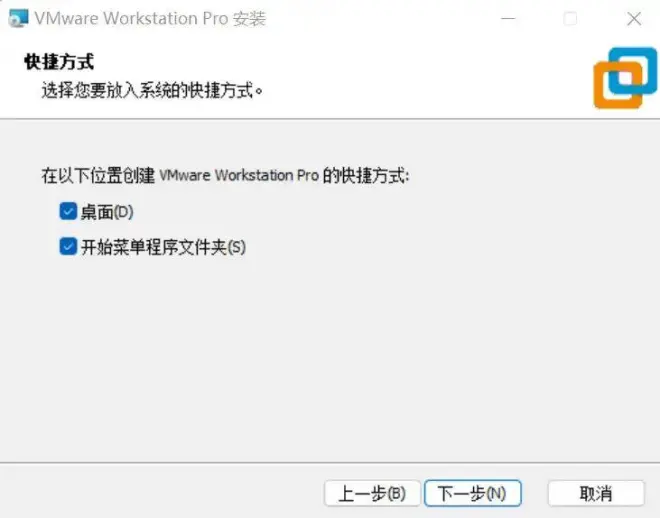Go back with the 上一步(B) button
Image resolution: width=660 pixels, height=518 pixels.
click(x=372, y=493)
